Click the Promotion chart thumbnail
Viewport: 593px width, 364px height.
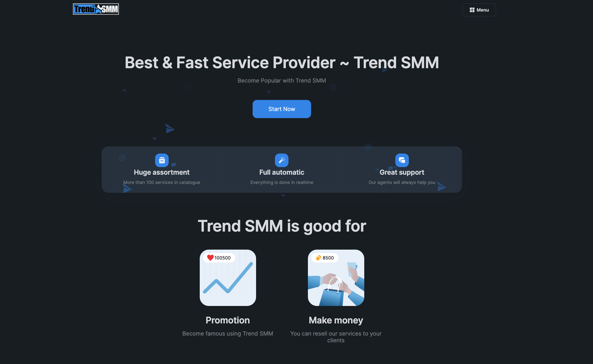[228, 278]
